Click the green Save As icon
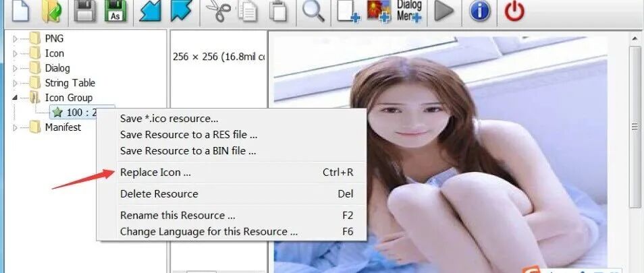Screen dimensions: 644x273 [116, 11]
